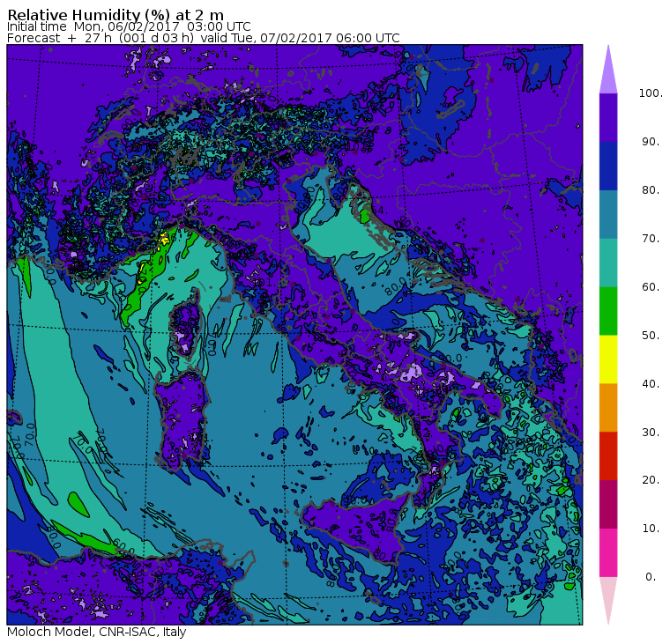Click the pale pink lower arrow of the color bar
The width and height of the screenshot is (670, 644).
[x=608, y=598]
